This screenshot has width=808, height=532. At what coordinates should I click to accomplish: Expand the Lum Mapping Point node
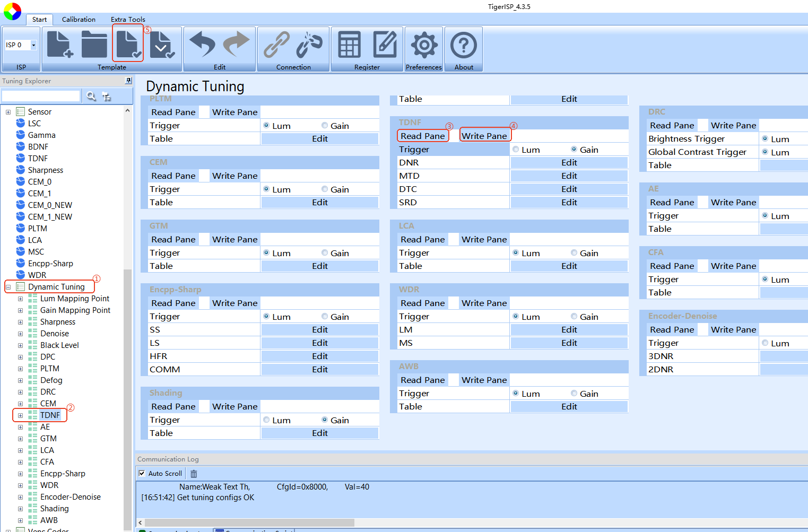coord(20,299)
